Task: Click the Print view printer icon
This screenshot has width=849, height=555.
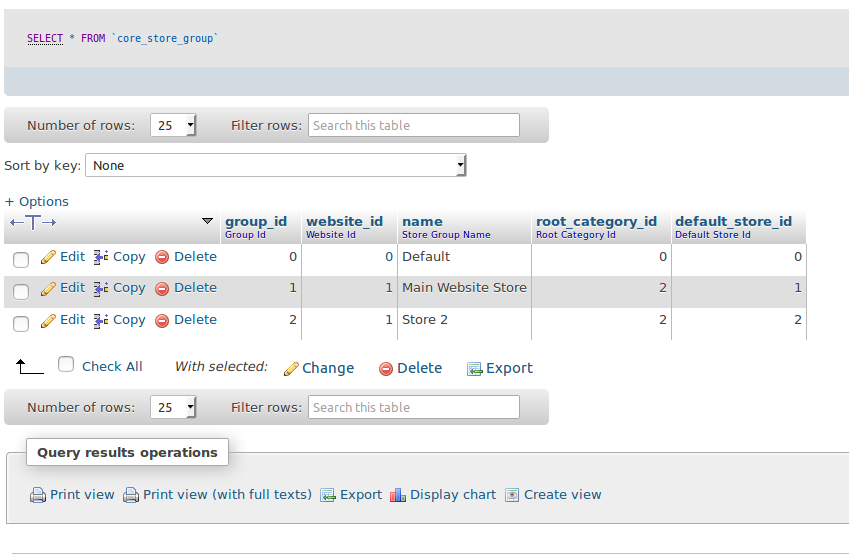Action: coord(38,495)
